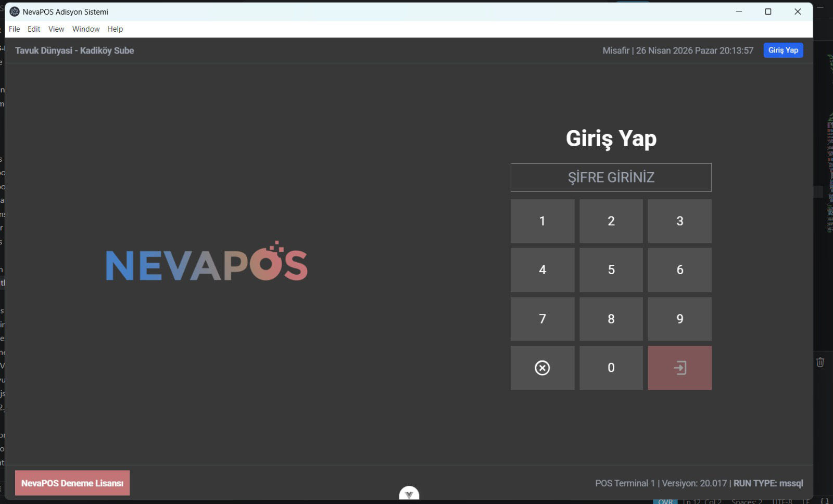
Task: Tap keypad digit 6
Action: (679, 270)
